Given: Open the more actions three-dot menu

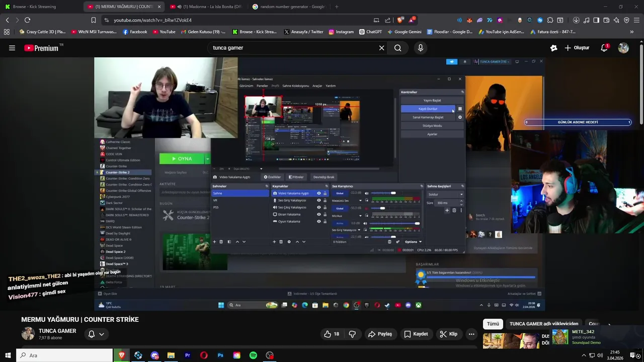Looking at the screenshot, I should [x=471, y=334].
